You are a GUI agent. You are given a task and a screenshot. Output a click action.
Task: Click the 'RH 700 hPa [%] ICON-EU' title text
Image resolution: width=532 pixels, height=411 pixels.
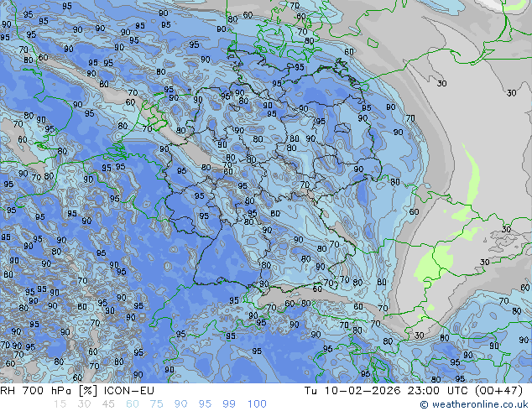pos(77,391)
